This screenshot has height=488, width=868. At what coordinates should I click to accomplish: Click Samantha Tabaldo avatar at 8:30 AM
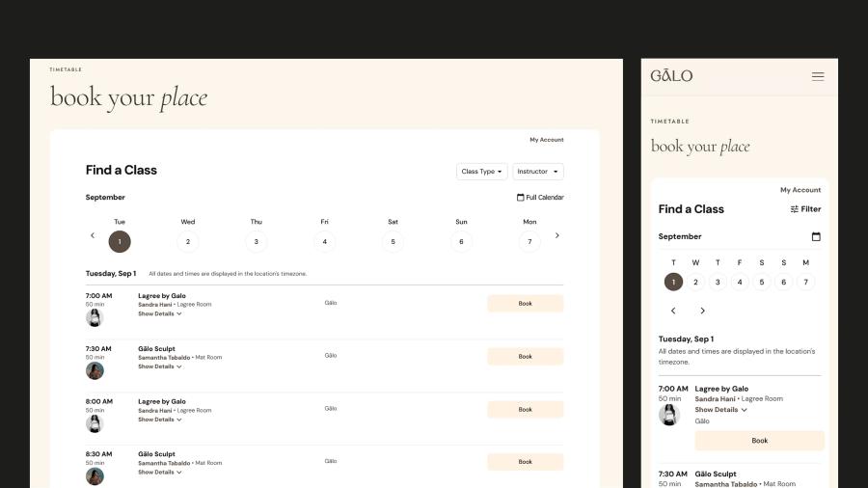(95, 476)
